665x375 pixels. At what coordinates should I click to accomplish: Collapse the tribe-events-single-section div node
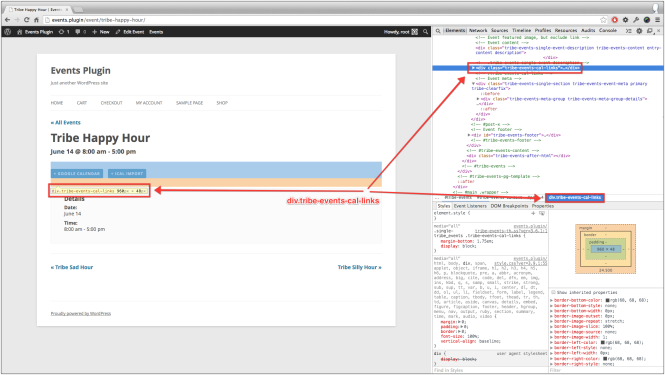(473, 84)
